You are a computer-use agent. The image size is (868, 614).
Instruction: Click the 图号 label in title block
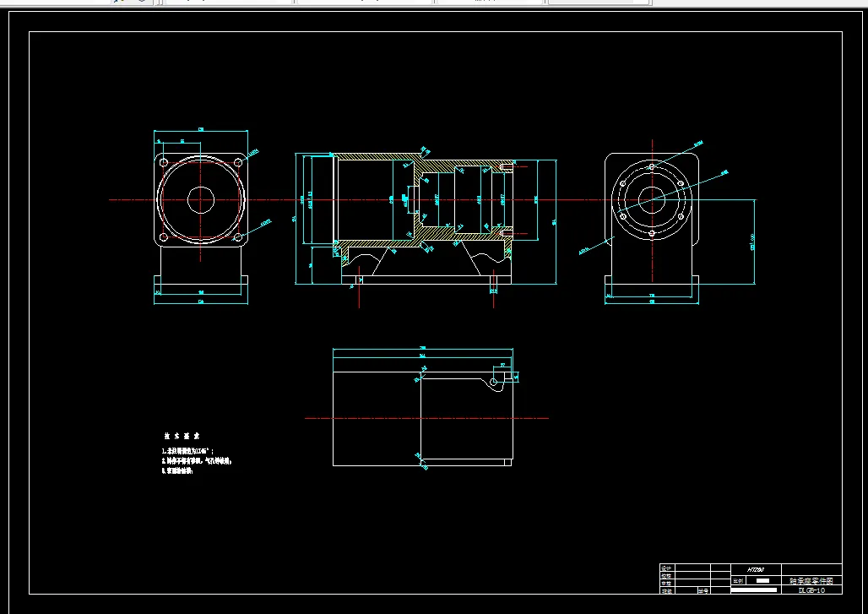(703, 590)
